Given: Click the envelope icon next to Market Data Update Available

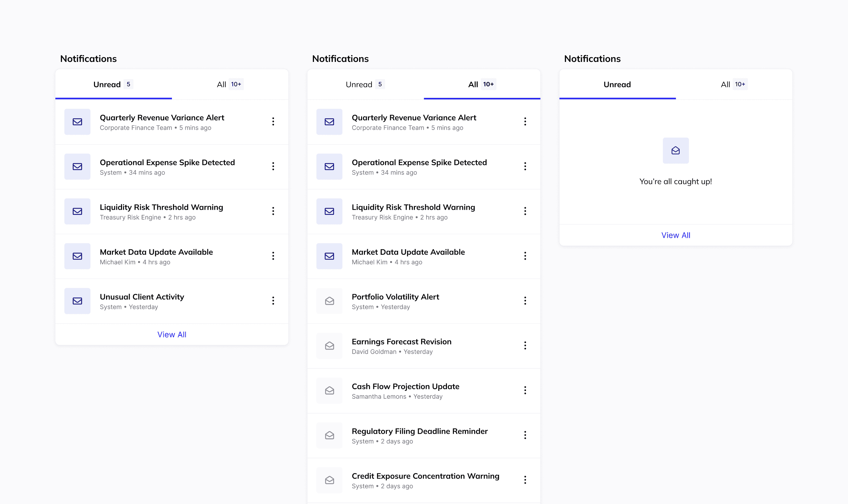Looking at the screenshot, I should 77,256.
